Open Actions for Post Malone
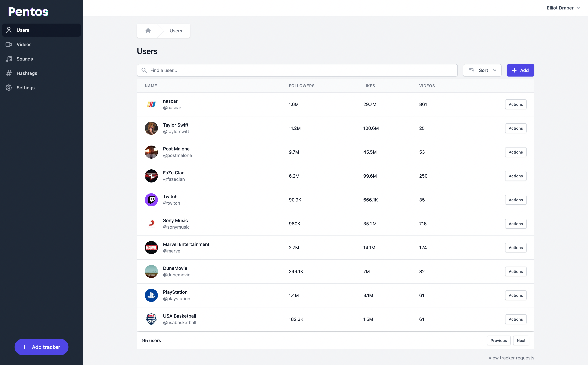This screenshot has width=588, height=365. pyautogui.click(x=516, y=152)
